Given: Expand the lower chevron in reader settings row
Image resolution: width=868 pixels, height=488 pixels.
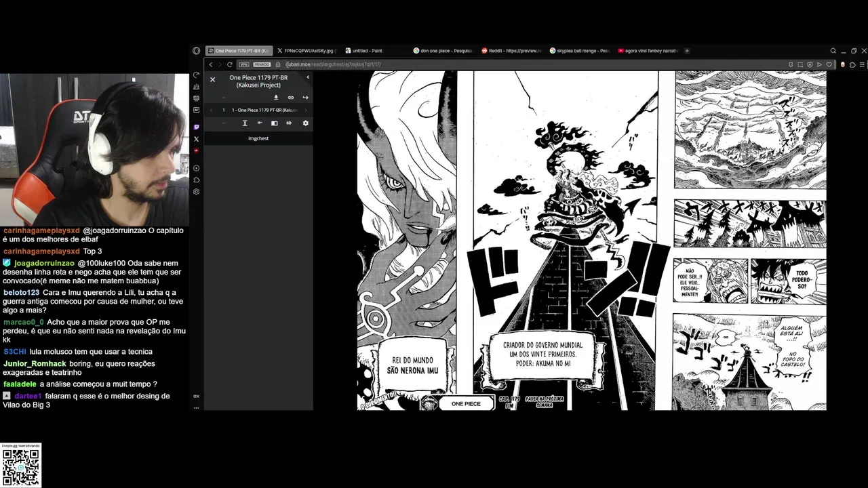Looking at the screenshot, I should [x=224, y=123].
